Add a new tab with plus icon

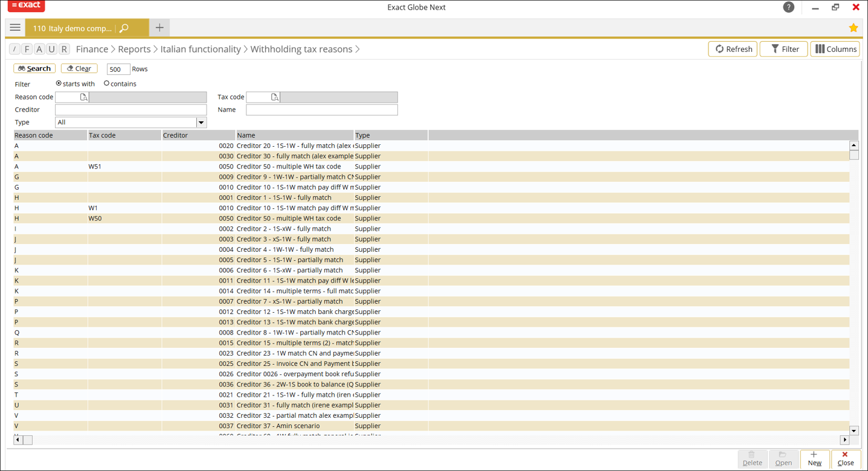159,28
